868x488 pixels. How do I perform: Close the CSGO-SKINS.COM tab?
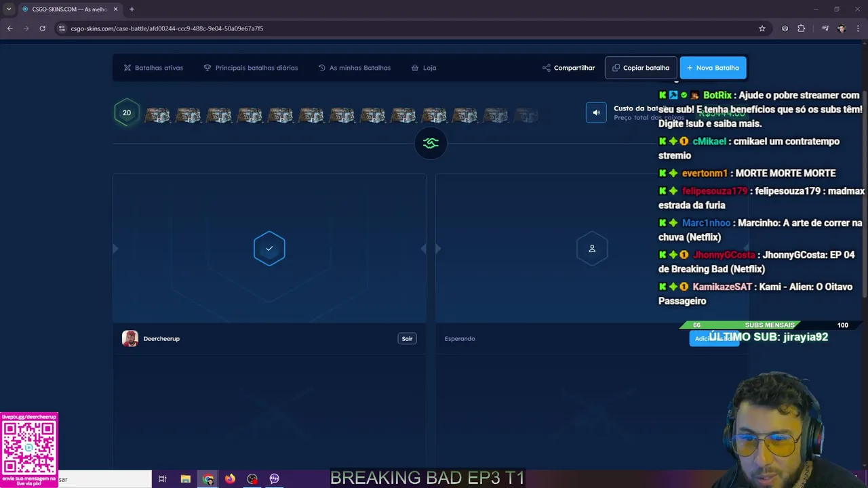click(x=115, y=9)
